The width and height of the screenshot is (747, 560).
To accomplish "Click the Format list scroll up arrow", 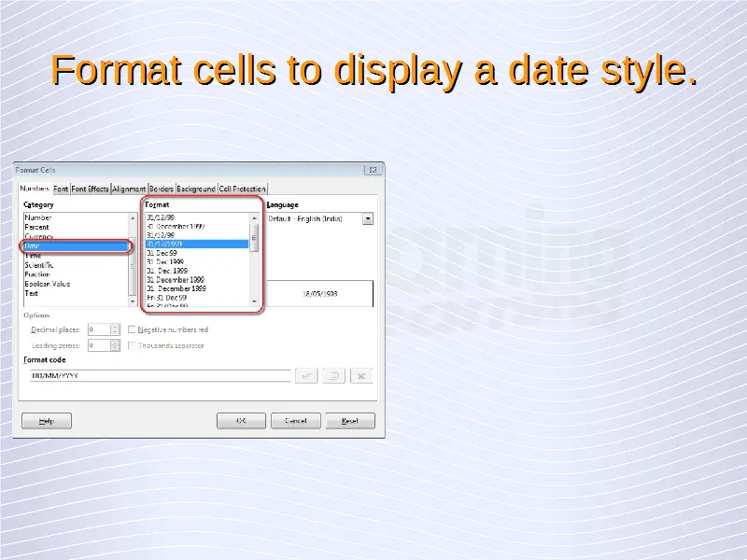I will pos(254,218).
